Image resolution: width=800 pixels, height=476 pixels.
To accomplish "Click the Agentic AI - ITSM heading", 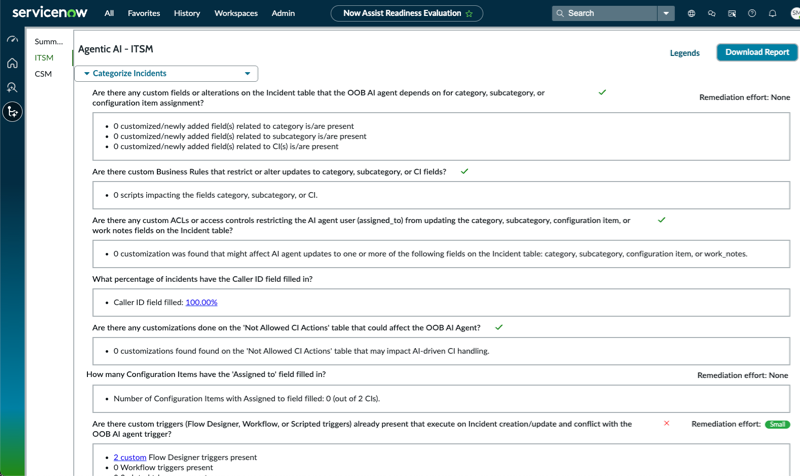I will click(x=115, y=49).
